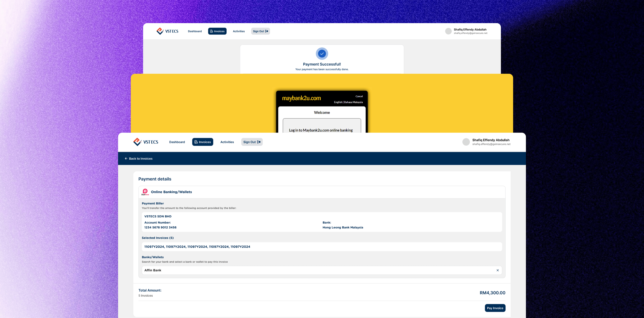Click the VSTECS logo in back window
The image size is (644, 318).
click(x=167, y=31)
